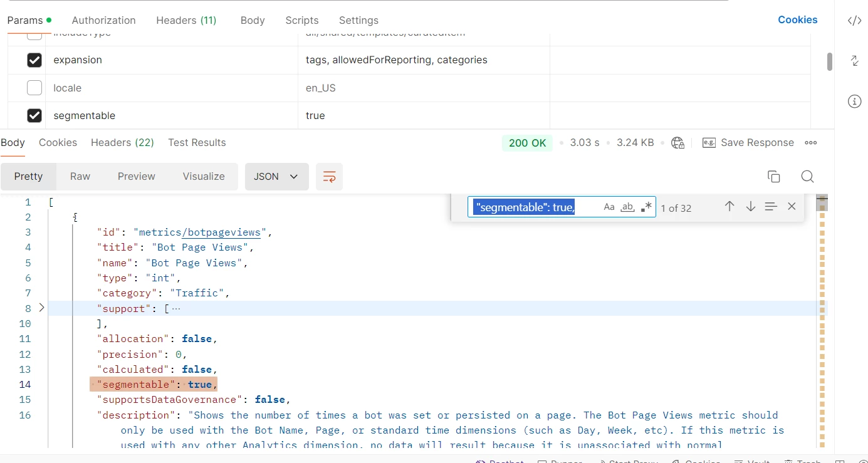Viewport: 868px width, 463px height.
Task: Click the network globe icon near response size
Action: (677, 143)
